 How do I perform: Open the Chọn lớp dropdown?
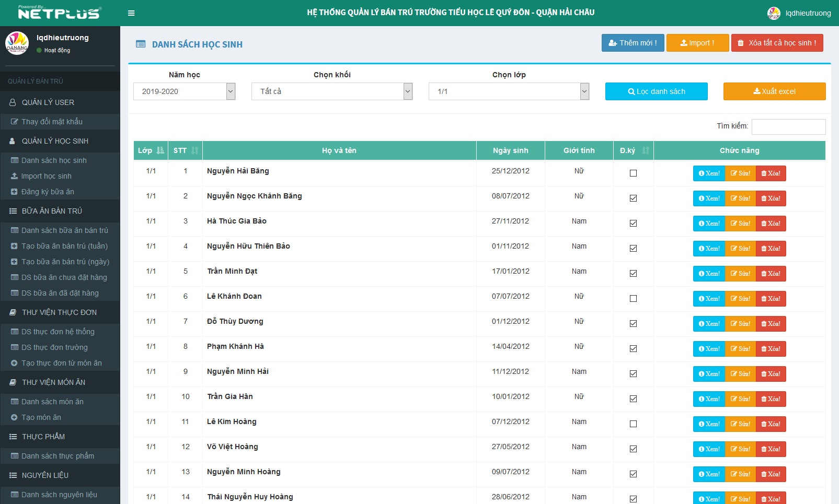point(509,91)
